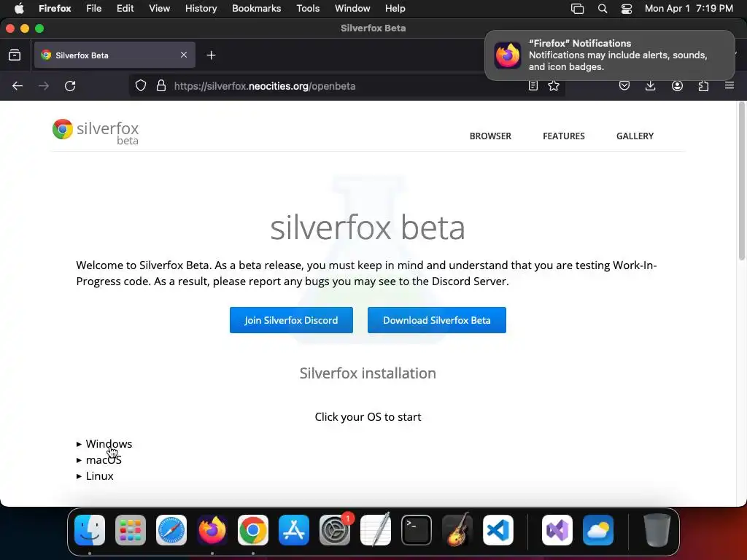The height and width of the screenshot is (560, 747).
Task: Open the Downloads toolbar icon
Action: [x=650, y=86]
